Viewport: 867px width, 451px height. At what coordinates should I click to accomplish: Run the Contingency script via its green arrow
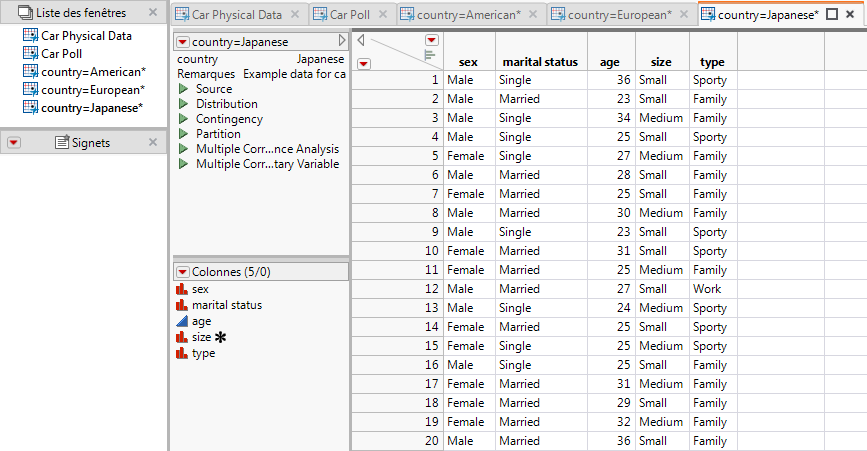[x=183, y=119]
